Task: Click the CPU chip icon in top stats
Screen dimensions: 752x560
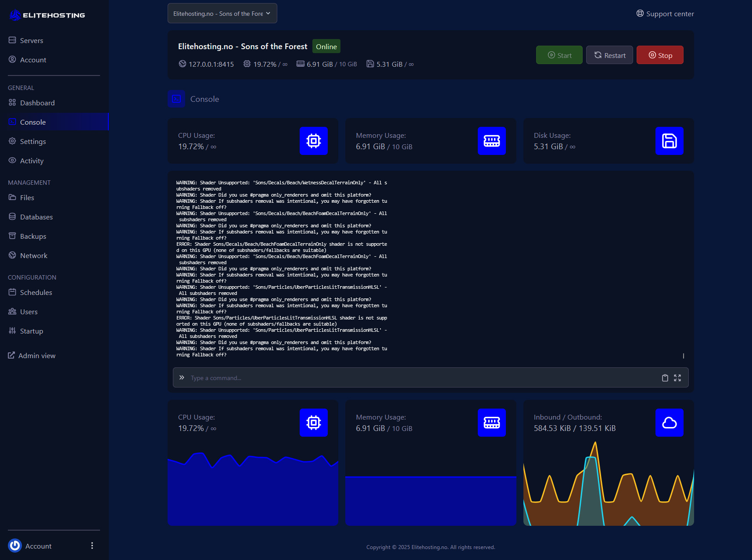Action: click(x=314, y=141)
